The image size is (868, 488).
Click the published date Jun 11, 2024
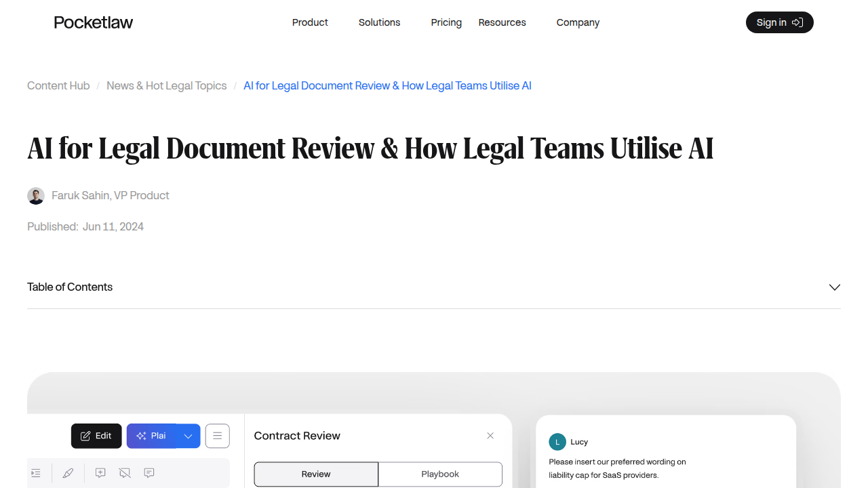pyautogui.click(x=113, y=226)
